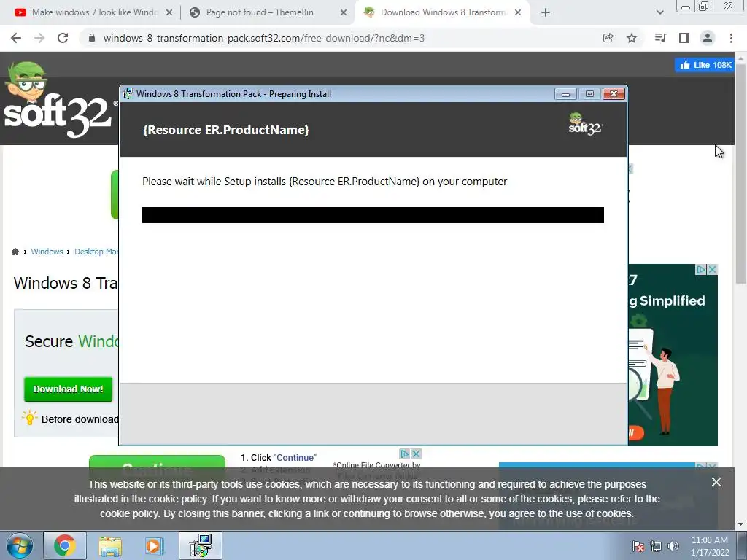The width and height of the screenshot is (747, 560).
Task: Click the installer progress bar
Action: tap(373, 215)
